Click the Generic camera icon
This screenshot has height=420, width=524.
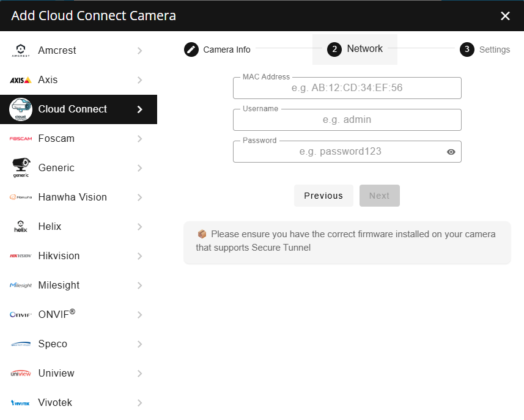tap(21, 168)
